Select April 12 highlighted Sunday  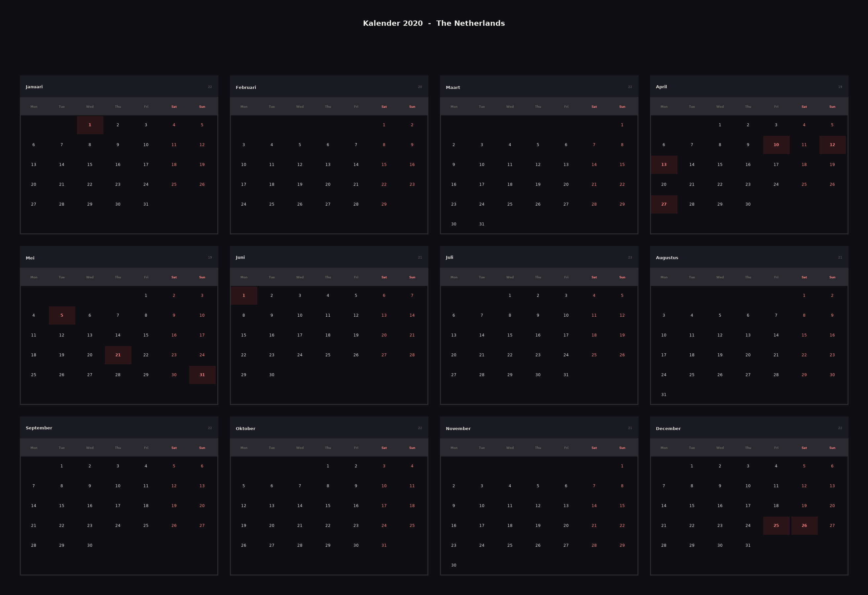click(832, 145)
